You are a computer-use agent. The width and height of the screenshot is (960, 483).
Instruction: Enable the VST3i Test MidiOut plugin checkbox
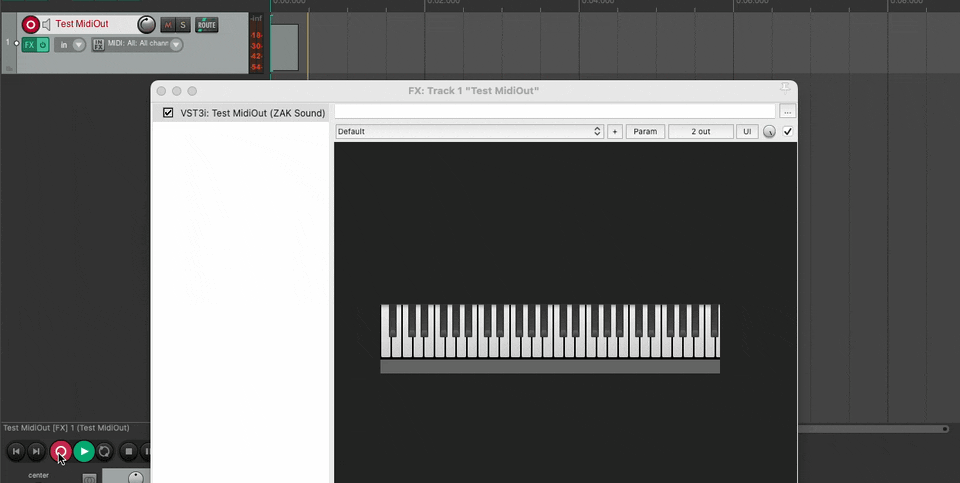tap(168, 113)
